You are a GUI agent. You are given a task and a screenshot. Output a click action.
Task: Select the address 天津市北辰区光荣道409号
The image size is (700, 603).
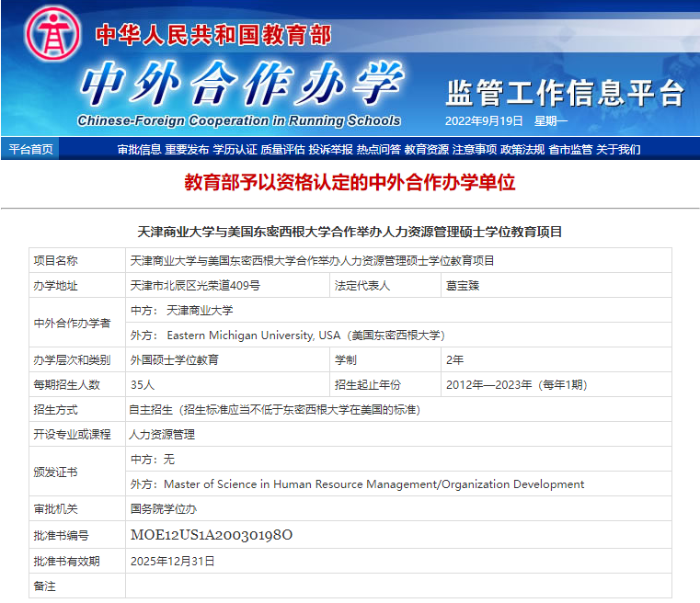(x=195, y=286)
